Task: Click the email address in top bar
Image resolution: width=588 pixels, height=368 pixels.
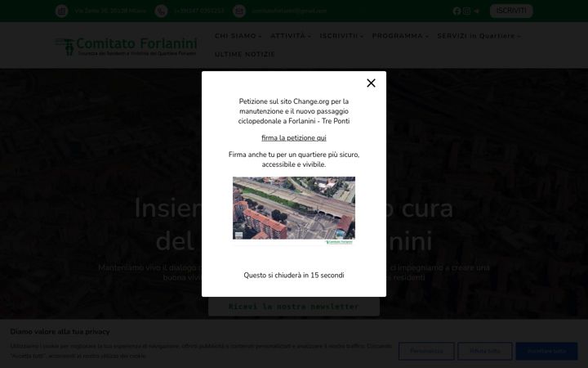Action: [x=289, y=11]
